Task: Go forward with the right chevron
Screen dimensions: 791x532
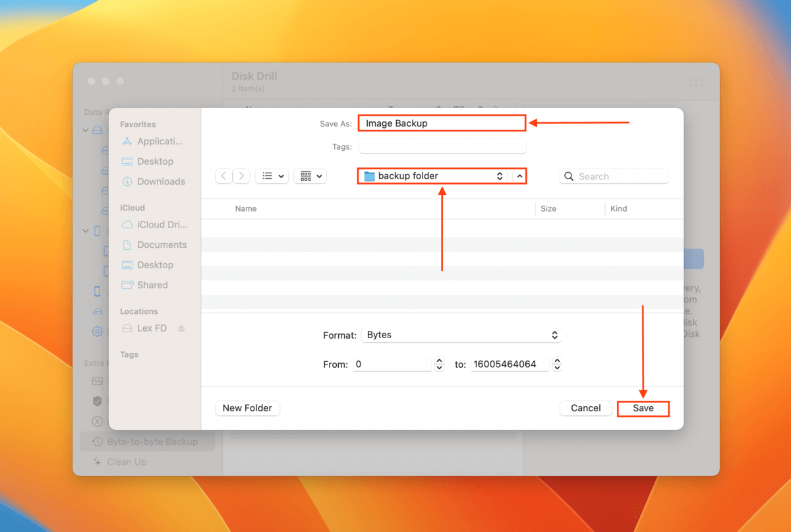Action: coord(241,176)
